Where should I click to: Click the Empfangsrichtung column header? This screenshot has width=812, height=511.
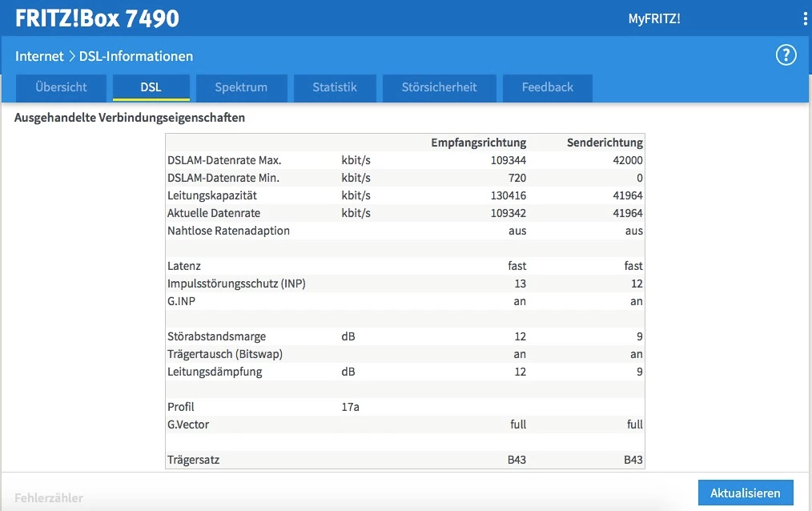[479, 143]
